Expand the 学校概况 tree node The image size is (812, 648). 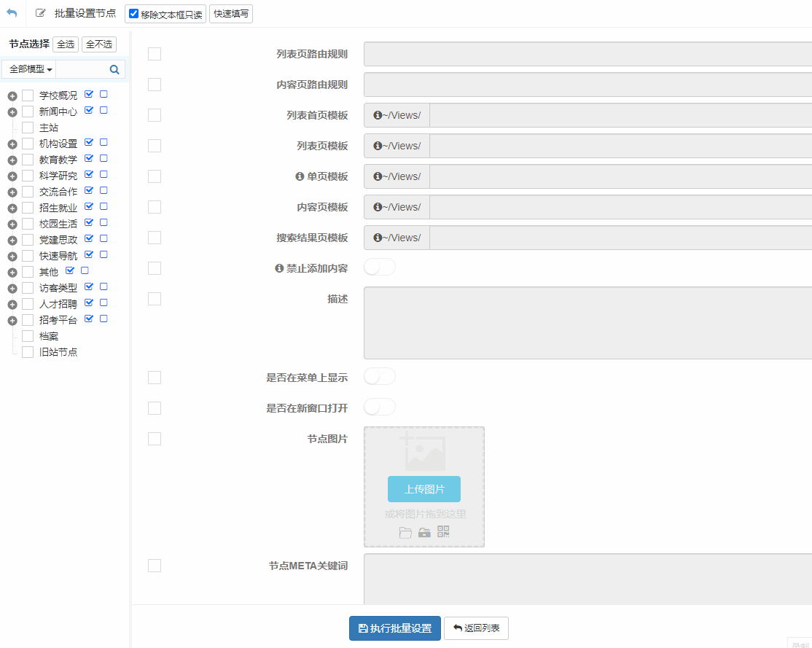(12, 96)
